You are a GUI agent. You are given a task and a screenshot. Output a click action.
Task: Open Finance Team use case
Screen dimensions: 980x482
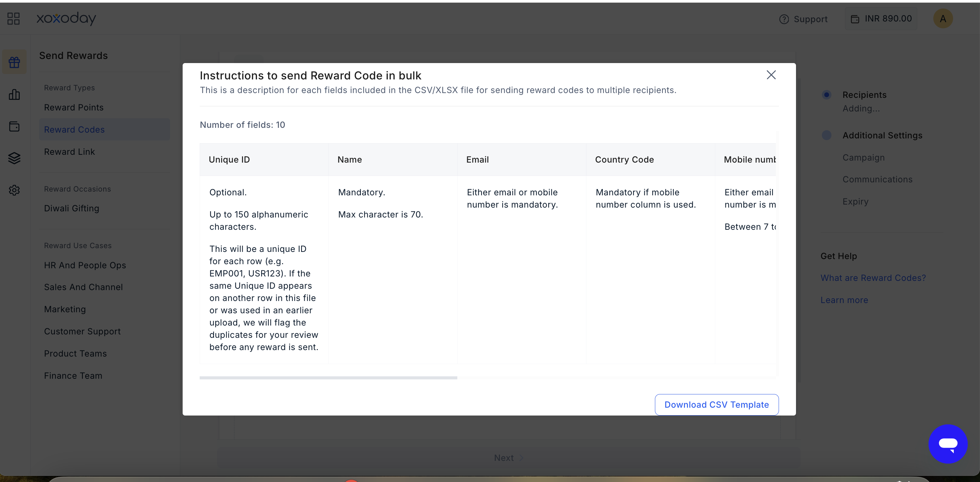click(73, 376)
